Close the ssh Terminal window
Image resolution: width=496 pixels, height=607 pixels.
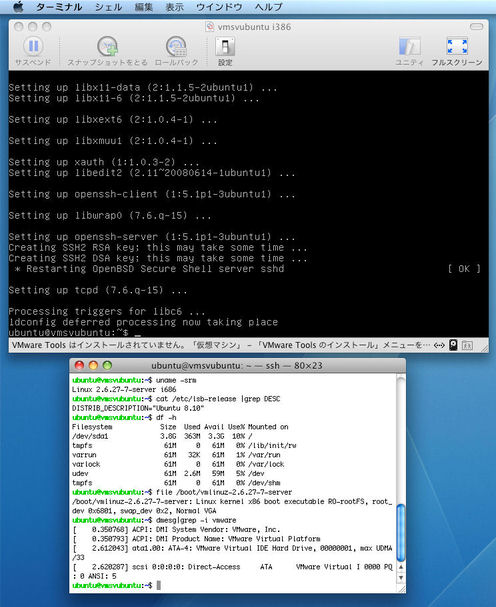(x=79, y=365)
